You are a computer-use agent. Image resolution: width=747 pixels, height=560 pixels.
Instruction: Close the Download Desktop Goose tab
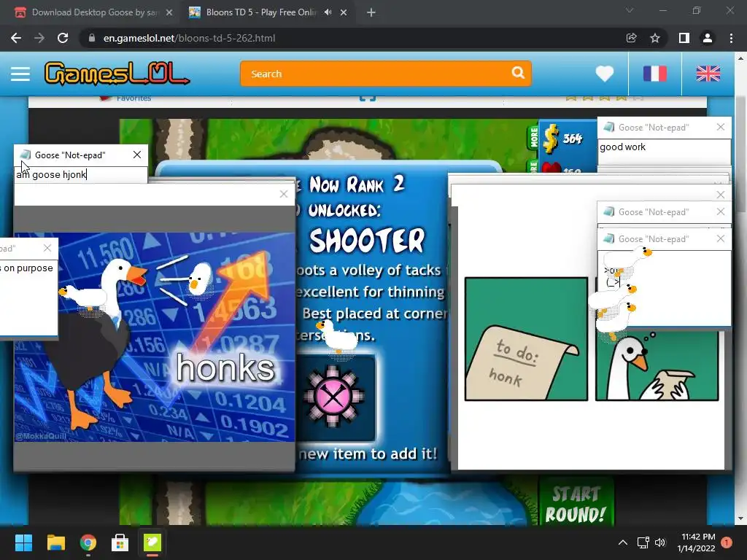click(x=169, y=12)
